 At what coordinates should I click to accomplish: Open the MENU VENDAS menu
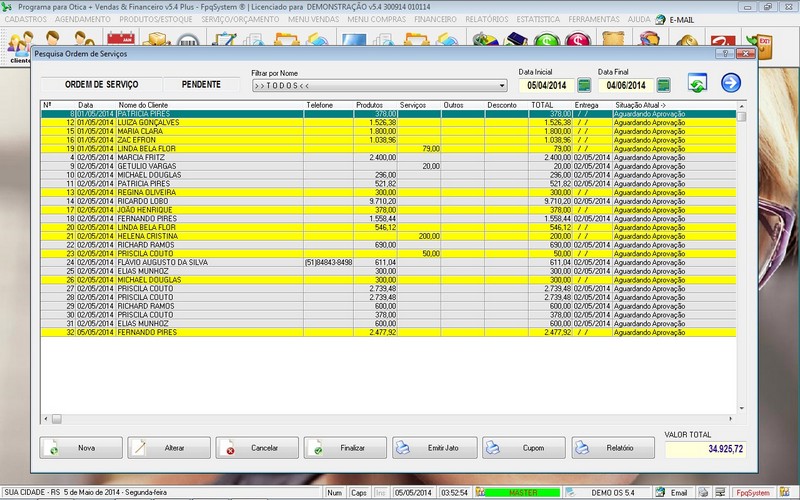[313, 19]
